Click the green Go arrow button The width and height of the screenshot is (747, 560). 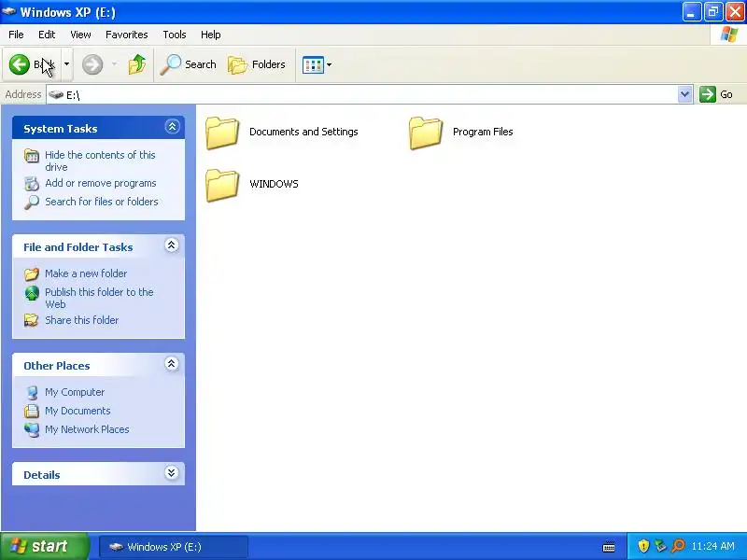708,94
